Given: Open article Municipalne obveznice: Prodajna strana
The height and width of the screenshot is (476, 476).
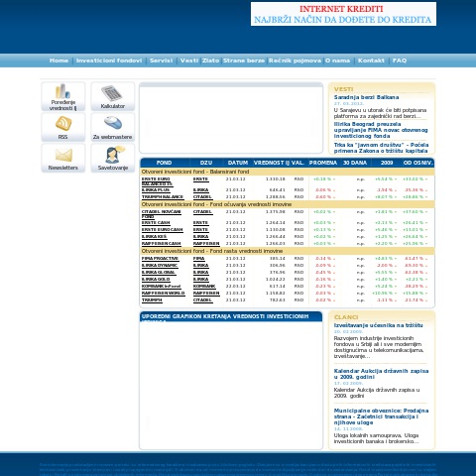Looking at the screenshot, I should 381,416.
